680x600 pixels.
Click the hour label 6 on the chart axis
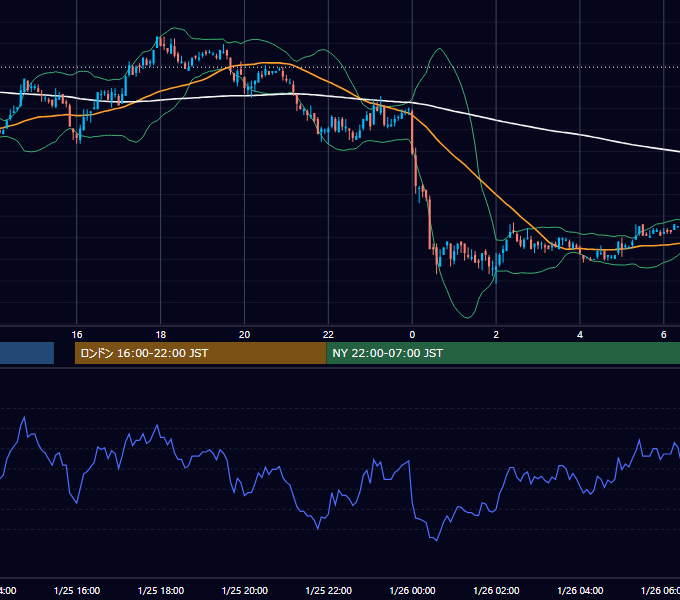(x=664, y=335)
